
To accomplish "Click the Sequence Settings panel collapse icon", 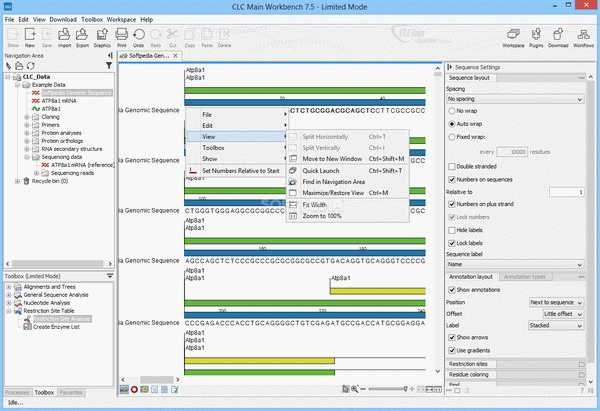I will point(450,67).
